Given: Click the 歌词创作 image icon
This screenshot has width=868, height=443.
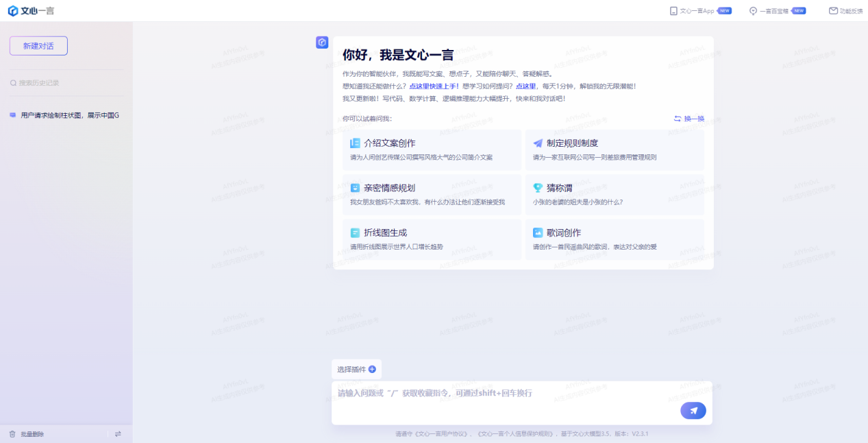Looking at the screenshot, I should coord(538,232).
